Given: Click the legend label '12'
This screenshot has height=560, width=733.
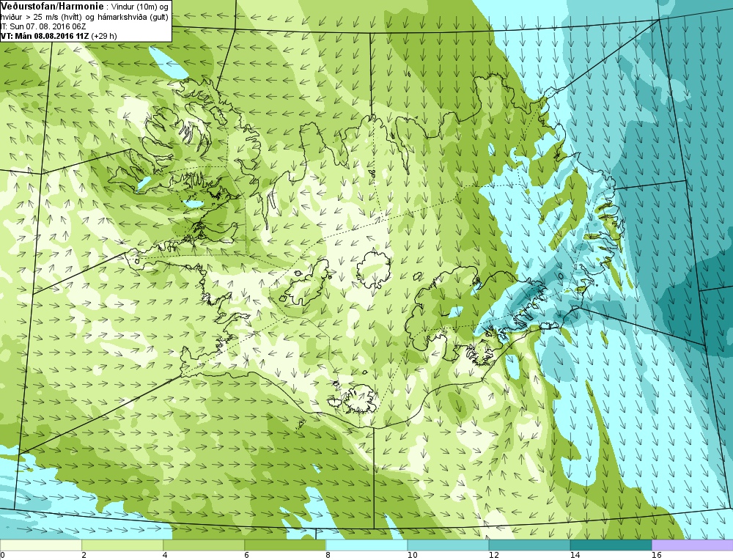Looking at the screenshot, I should [x=493, y=556].
